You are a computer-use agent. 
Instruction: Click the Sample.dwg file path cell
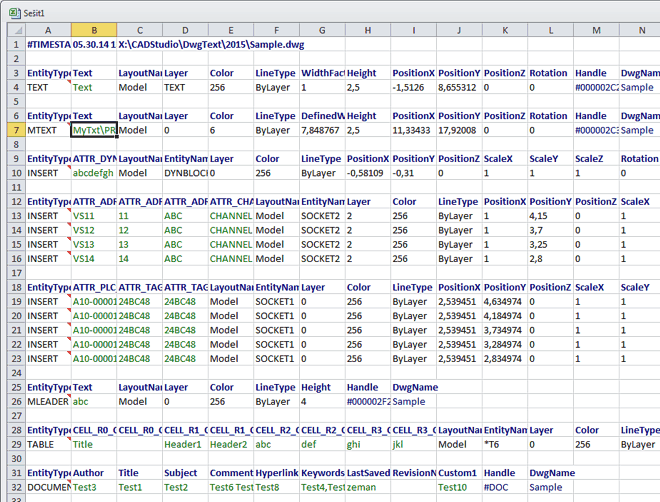pos(211,45)
